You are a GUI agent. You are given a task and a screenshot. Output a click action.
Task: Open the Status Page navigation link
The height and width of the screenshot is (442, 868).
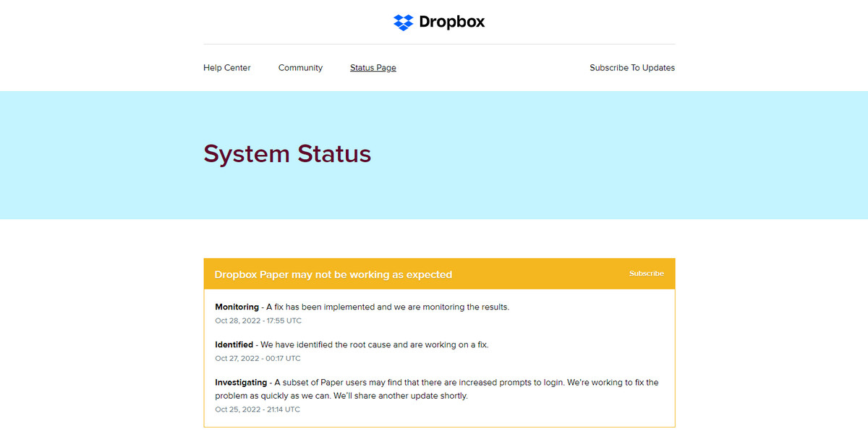coord(373,67)
